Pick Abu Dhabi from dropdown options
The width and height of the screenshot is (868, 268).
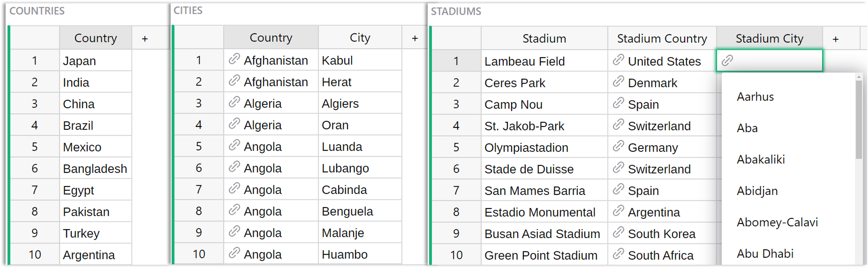coord(765,254)
